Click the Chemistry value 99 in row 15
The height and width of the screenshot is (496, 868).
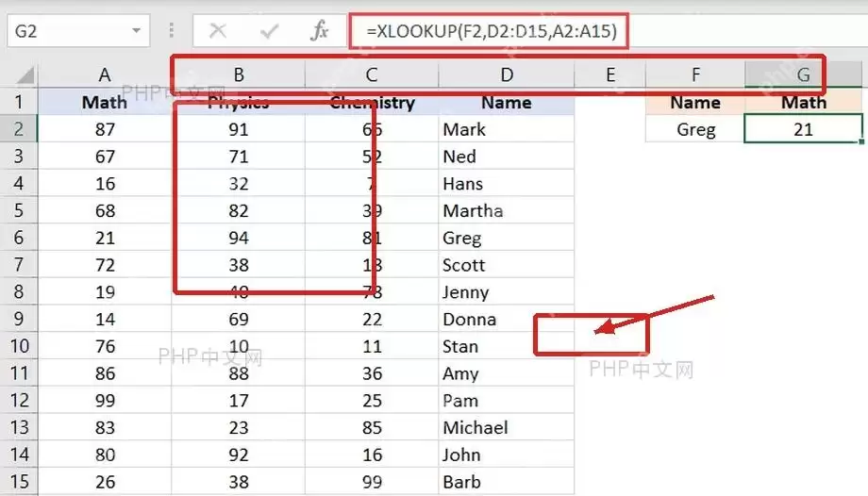372,482
